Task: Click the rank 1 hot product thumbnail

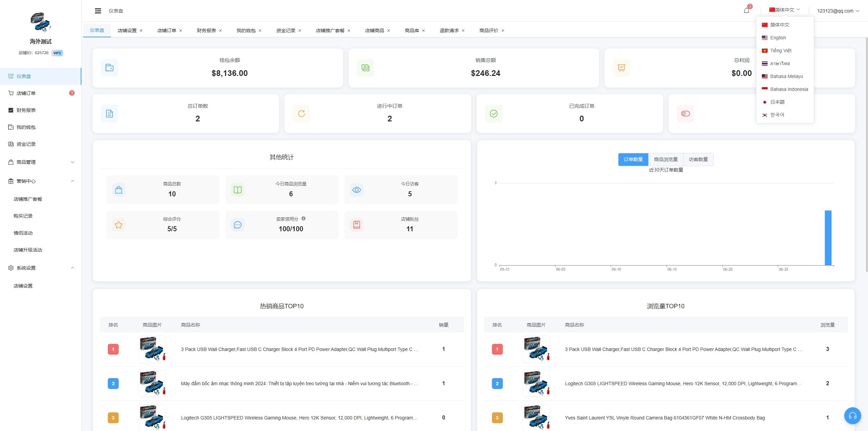Action: [152, 349]
